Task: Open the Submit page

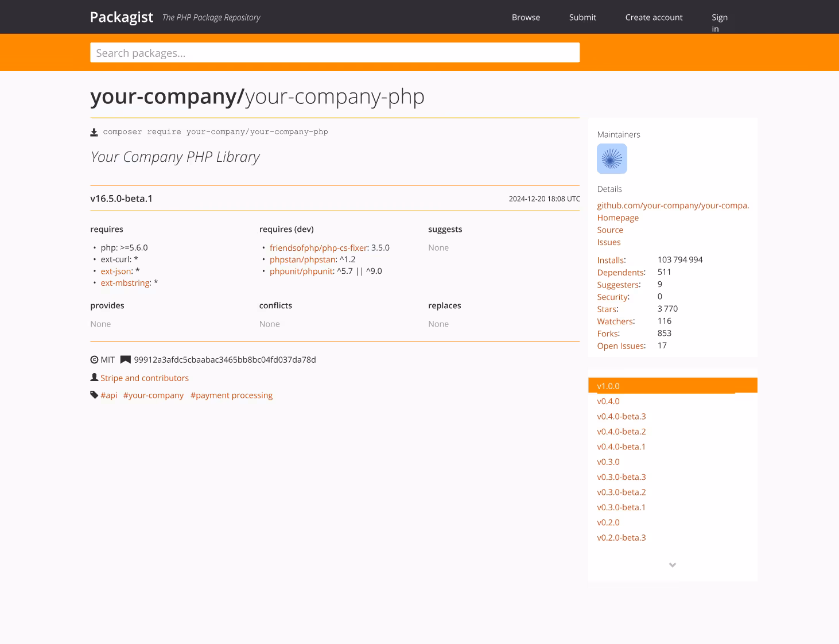Action: coord(582,17)
